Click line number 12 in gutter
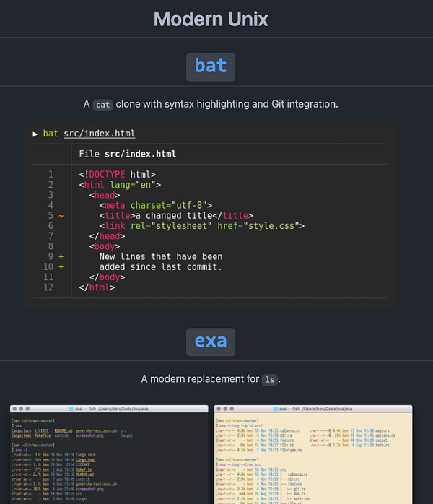 (48, 287)
